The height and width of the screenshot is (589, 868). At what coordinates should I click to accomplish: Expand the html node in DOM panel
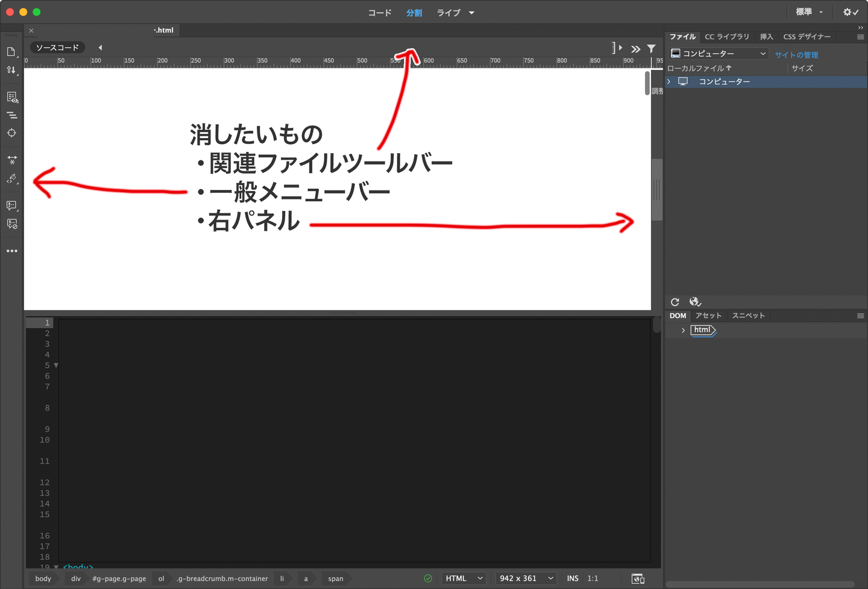click(683, 330)
